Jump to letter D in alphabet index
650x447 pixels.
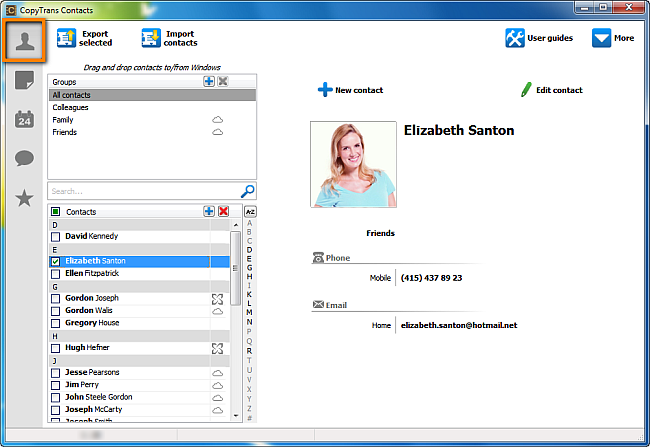250,250
